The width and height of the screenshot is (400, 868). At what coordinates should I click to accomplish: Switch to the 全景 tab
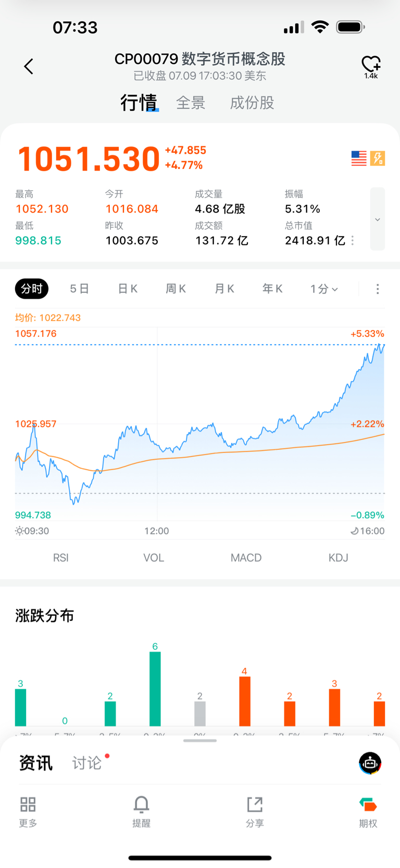(x=191, y=103)
